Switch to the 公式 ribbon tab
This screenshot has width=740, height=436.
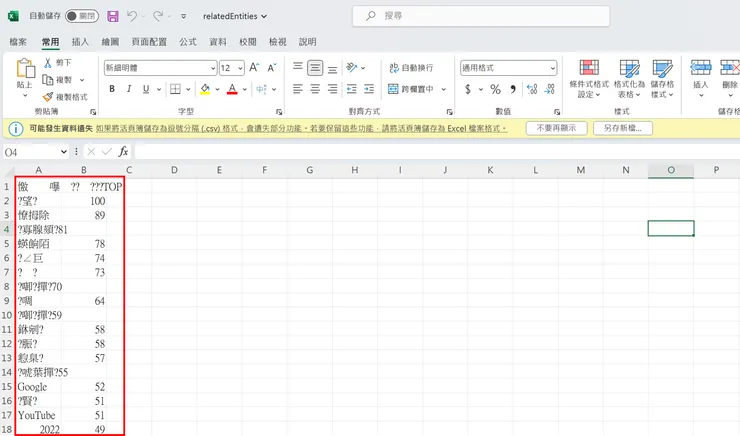point(188,42)
